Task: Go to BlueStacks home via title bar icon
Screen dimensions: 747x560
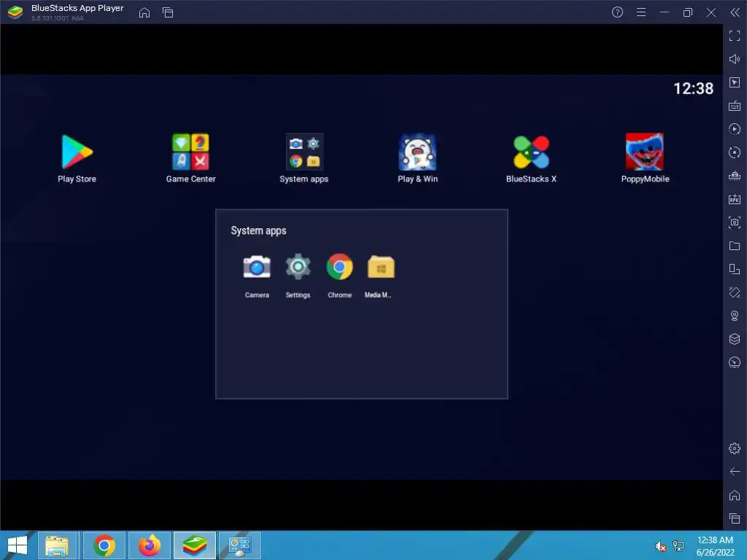Action: (144, 12)
